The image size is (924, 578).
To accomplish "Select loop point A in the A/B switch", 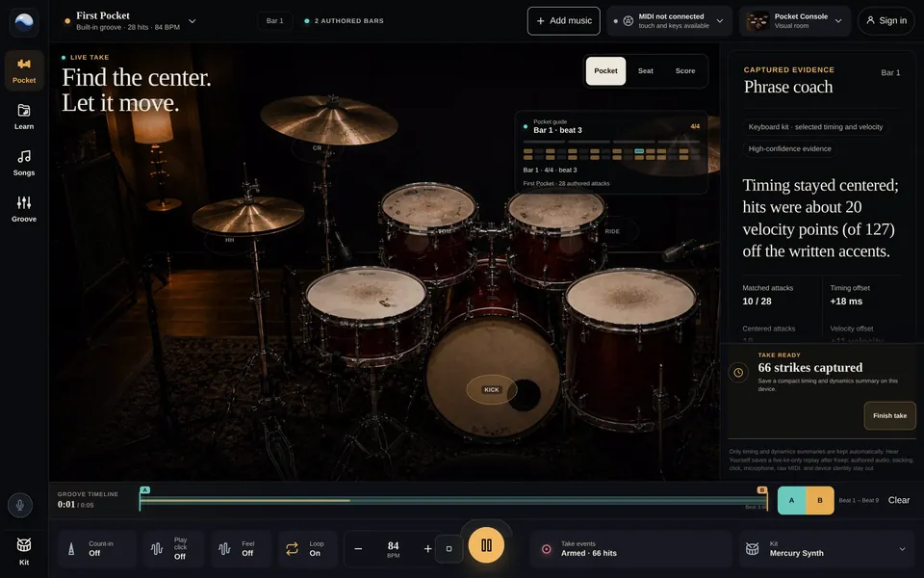I will click(791, 500).
